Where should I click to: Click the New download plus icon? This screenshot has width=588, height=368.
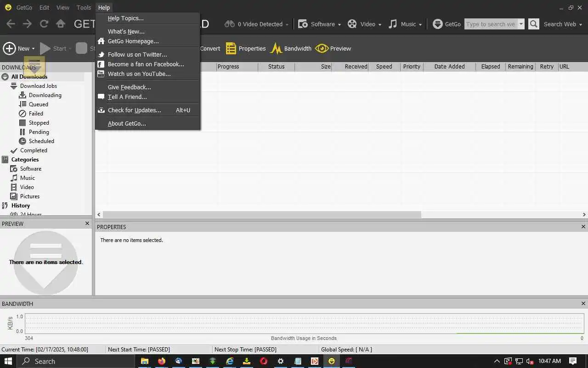coord(9,48)
